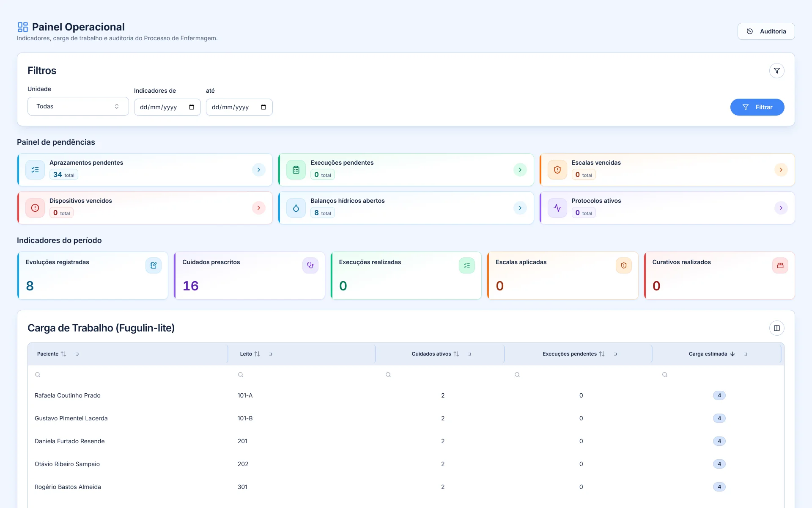Click load badge for Rogério Bastos Almeida

719,487
